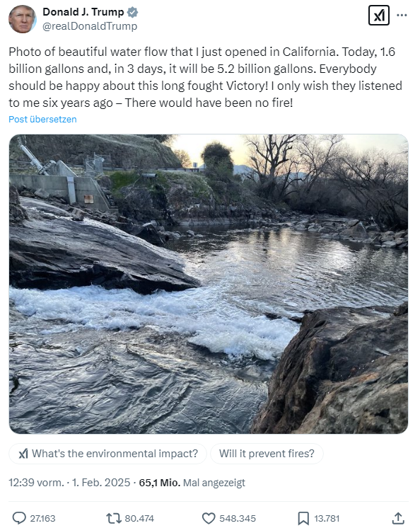Click the Grok logo in the suggestion pill
420x528 pixels.
click(x=23, y=454)
